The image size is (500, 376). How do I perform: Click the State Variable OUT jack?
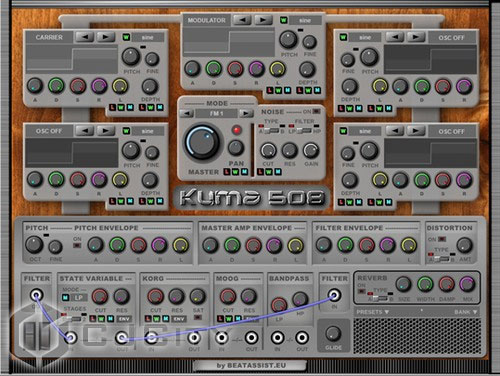click(x=122, y=338)
